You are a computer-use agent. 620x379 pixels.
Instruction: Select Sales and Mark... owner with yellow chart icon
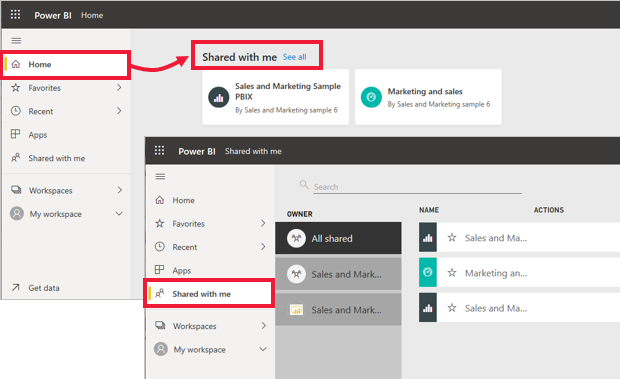[338, 309]
